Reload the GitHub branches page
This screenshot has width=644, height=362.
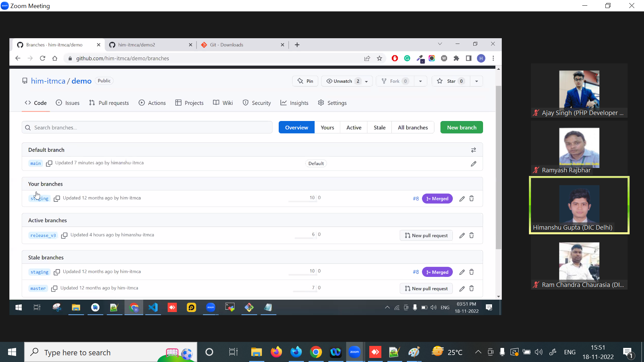43,58
